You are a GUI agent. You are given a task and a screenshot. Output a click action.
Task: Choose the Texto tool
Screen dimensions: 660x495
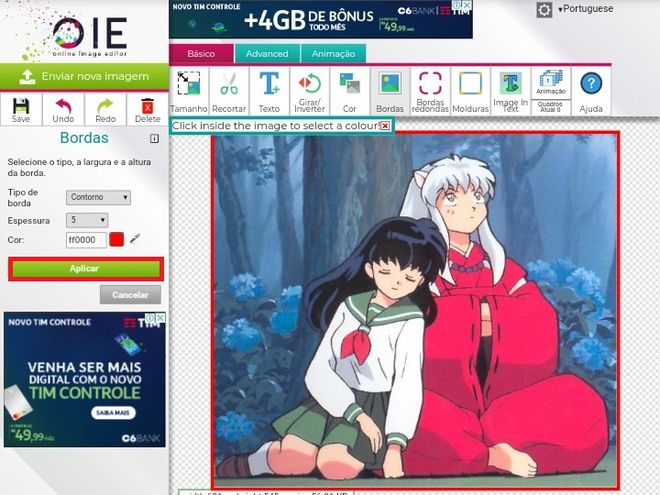click(x=269, y=91)
